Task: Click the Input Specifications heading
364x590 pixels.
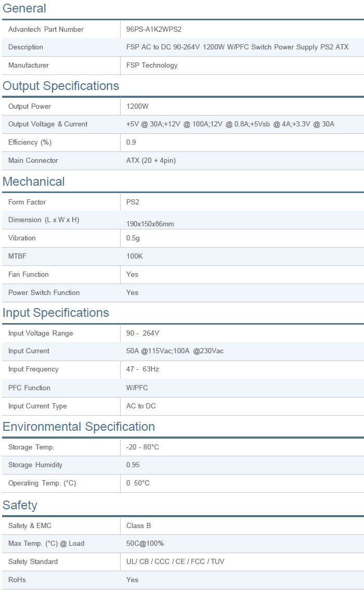Action: [x=56, y=313]
